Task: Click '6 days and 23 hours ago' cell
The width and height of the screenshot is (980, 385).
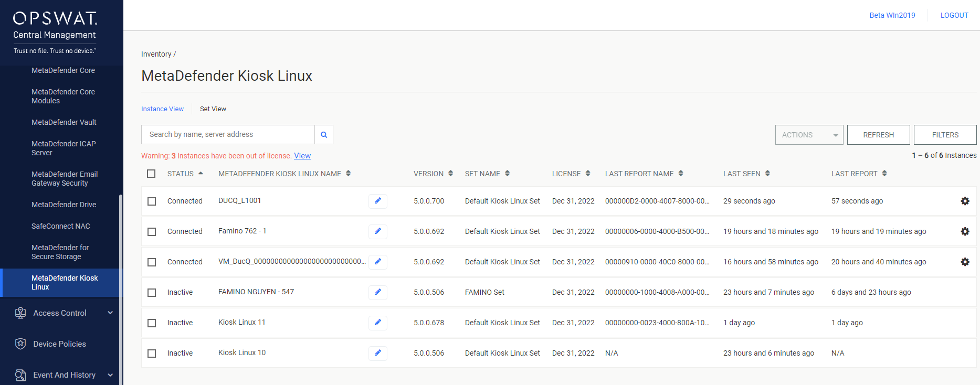Action: 871,292
